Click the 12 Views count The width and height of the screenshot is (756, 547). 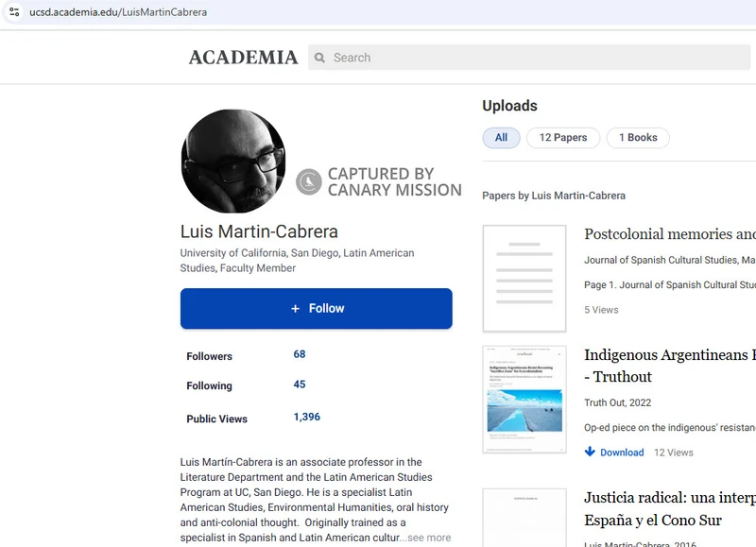click(x=674, y=453)
